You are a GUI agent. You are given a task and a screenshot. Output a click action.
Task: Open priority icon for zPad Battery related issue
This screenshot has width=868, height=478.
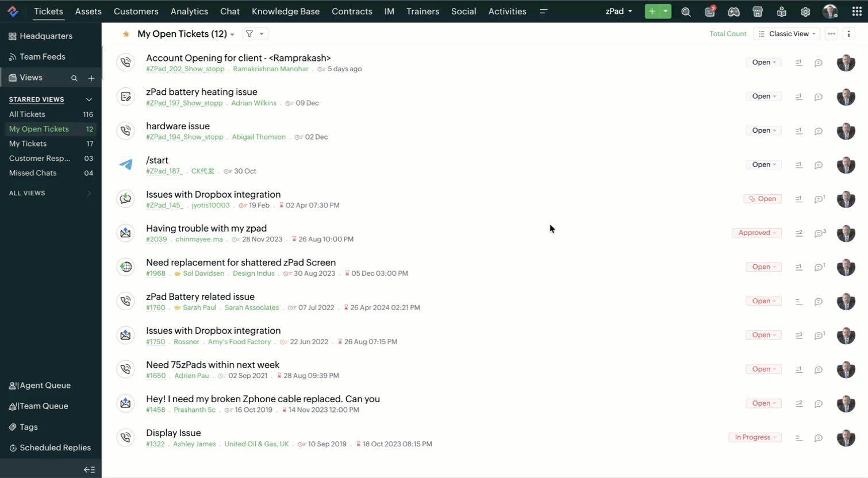click(798, 301)
